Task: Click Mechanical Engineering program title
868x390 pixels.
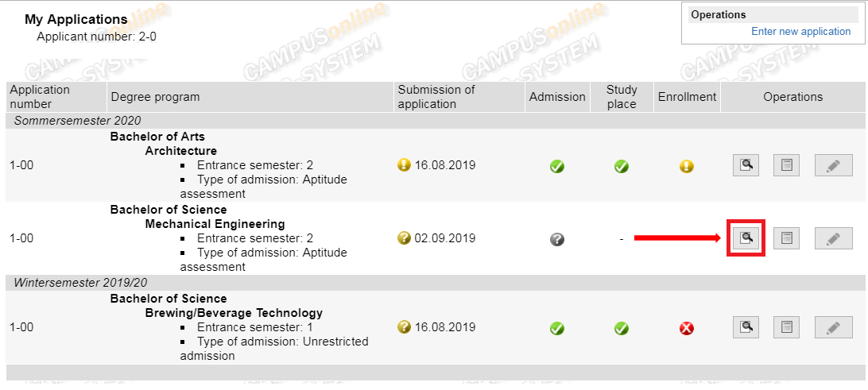Action: (x=215, y=224)
